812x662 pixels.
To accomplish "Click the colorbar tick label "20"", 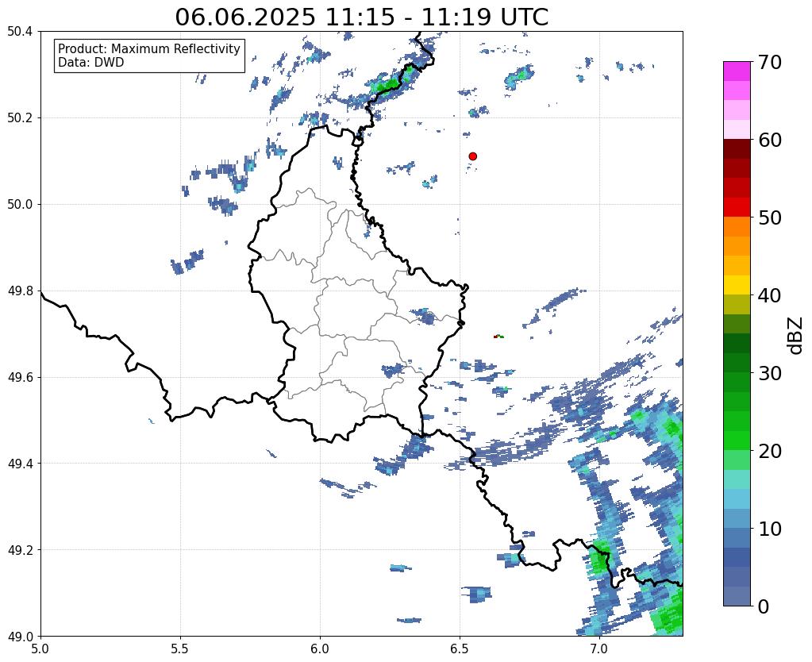I will [x=769, y=451].
